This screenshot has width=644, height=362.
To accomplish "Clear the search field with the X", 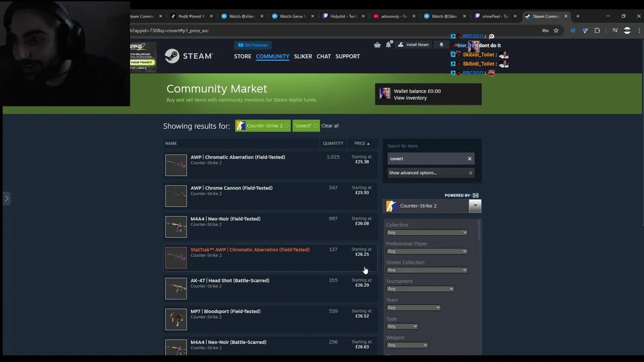I will pyautogui.click(x=469, y=159).
